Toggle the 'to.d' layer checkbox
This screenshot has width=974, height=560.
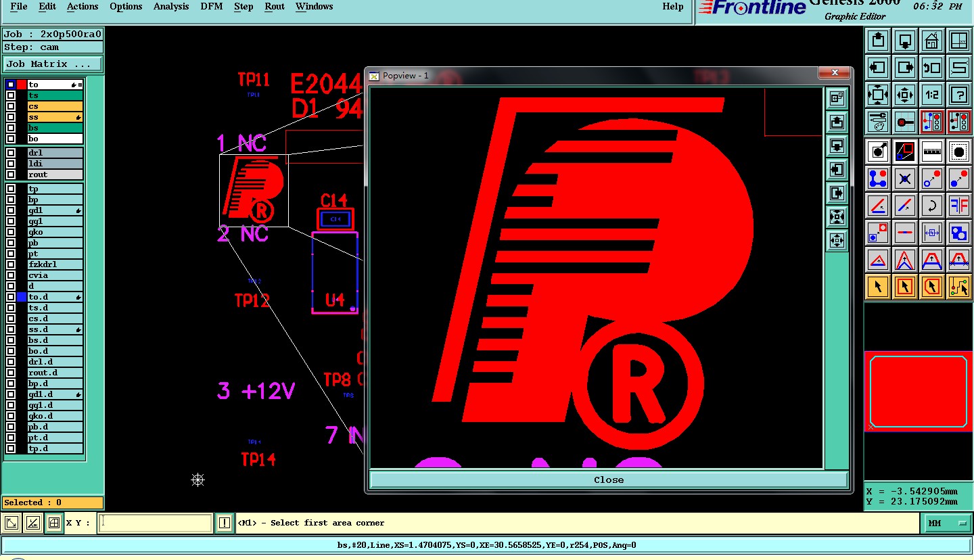pyautogui.click(x=11, y=297)
